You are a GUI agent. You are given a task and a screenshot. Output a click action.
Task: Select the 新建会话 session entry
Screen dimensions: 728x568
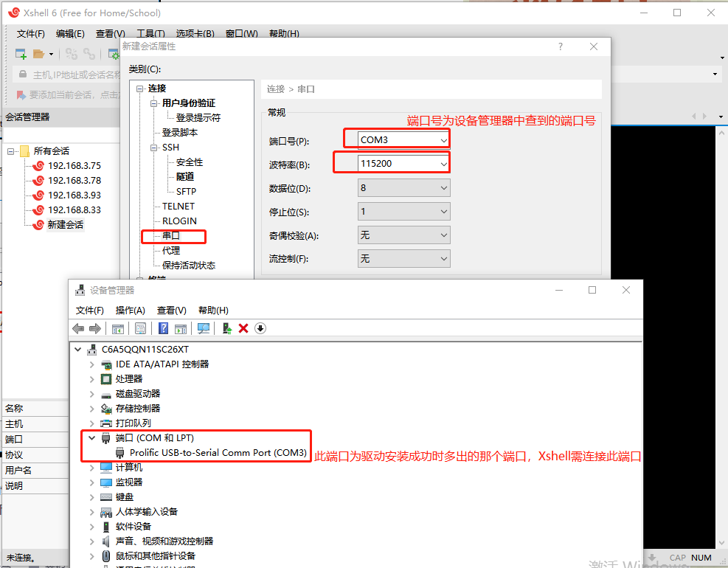click(x=66, y=225)
